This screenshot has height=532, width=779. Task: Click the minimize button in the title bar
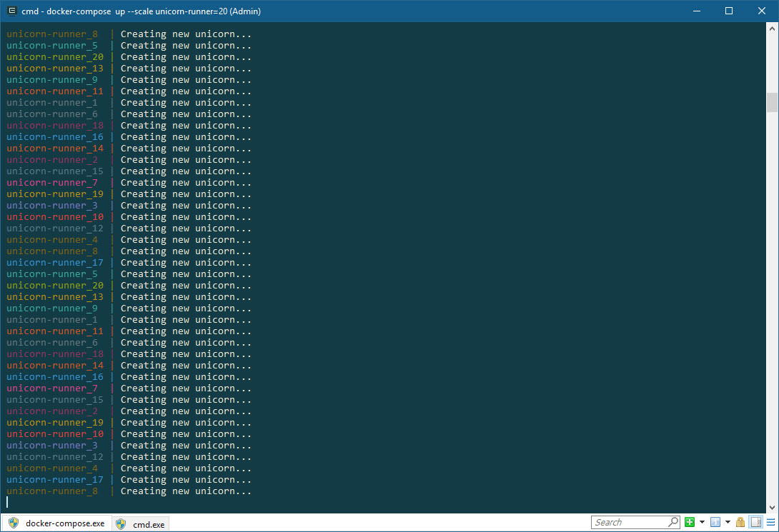pos(695,11)
